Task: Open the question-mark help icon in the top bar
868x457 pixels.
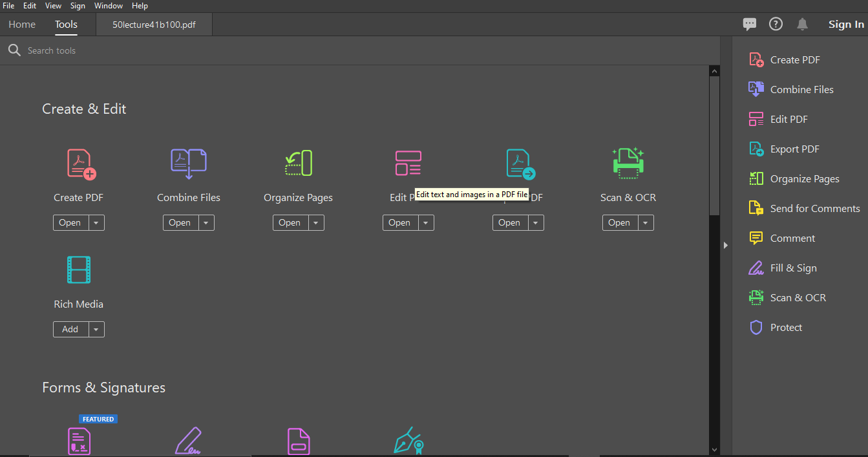Action: click(x=776, y=24)
